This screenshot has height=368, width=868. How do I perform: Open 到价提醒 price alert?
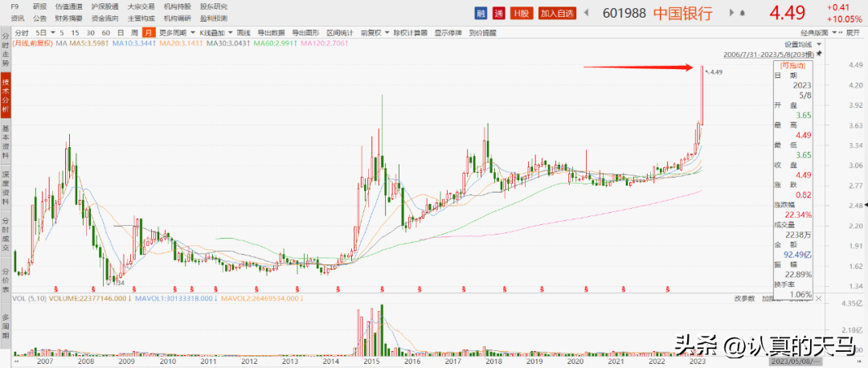coord(483,33)
